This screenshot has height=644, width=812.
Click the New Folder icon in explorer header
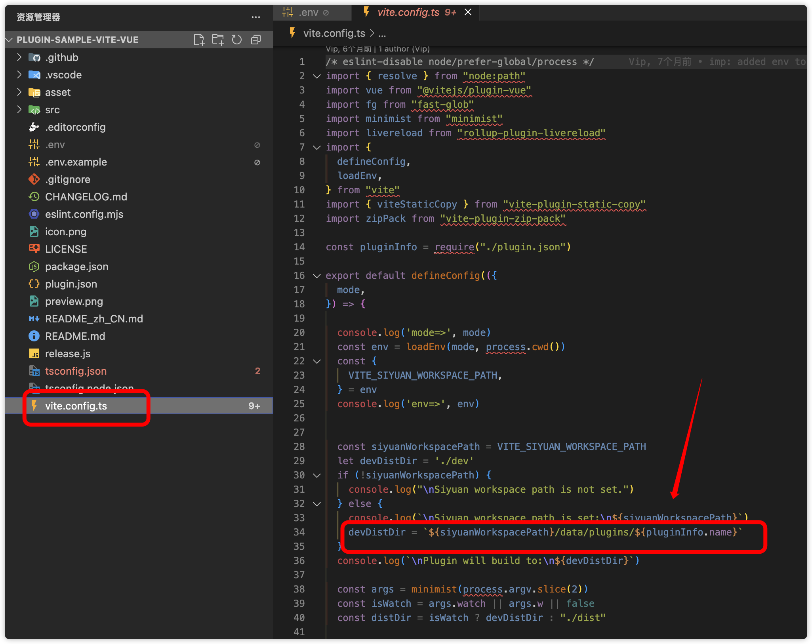218,40
